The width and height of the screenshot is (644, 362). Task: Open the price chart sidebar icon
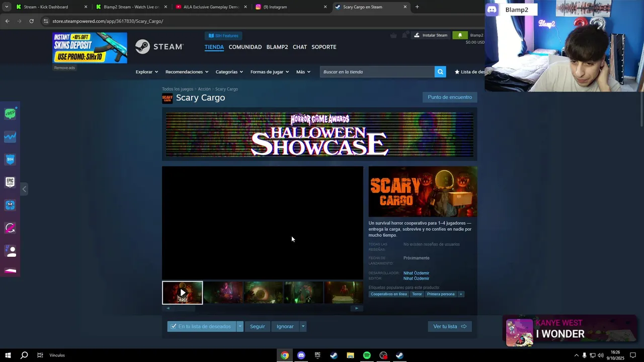pyautogui.click(x=10, y=137)
